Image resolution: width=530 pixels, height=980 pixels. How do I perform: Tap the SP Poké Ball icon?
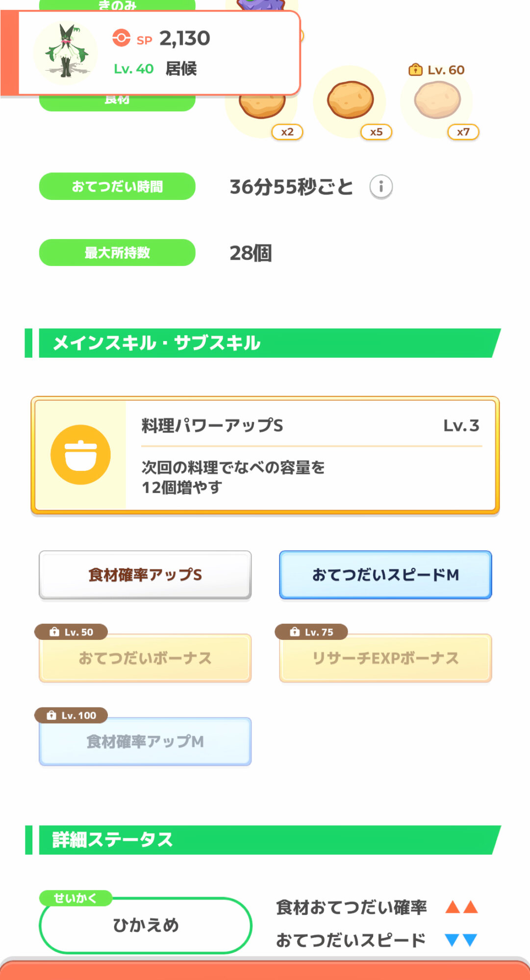click(121, 38)
